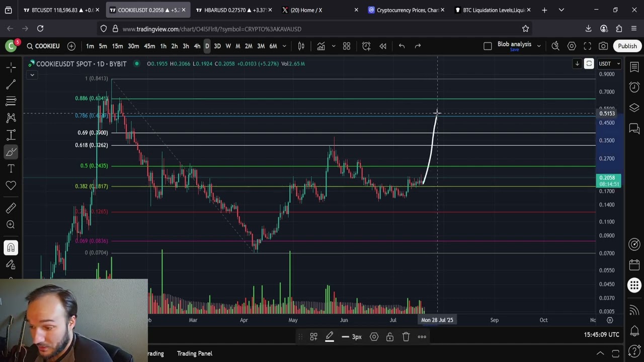The height and width of the screenshot is (362, 644).
Task: Open the patterns drawing tools
Action: (11, 118)
